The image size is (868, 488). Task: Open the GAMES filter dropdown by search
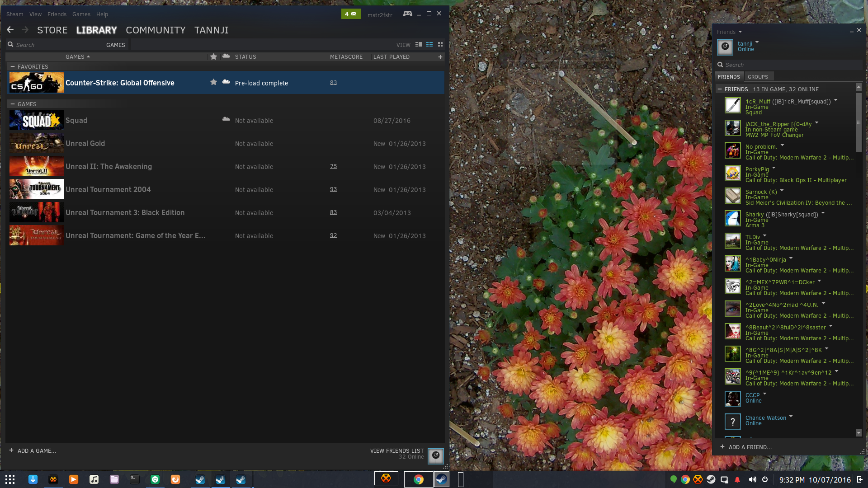[x=115, y=45]
